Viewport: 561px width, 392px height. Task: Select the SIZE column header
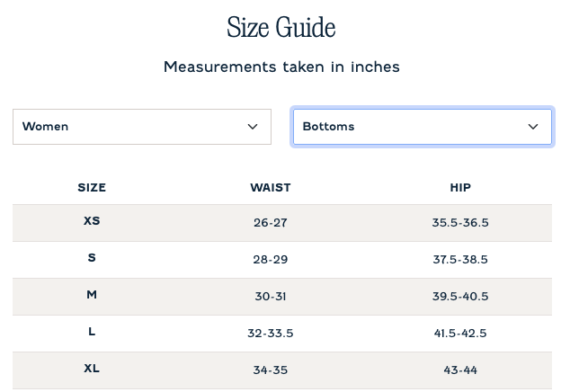pyautogui.click(x=92, y=187)
